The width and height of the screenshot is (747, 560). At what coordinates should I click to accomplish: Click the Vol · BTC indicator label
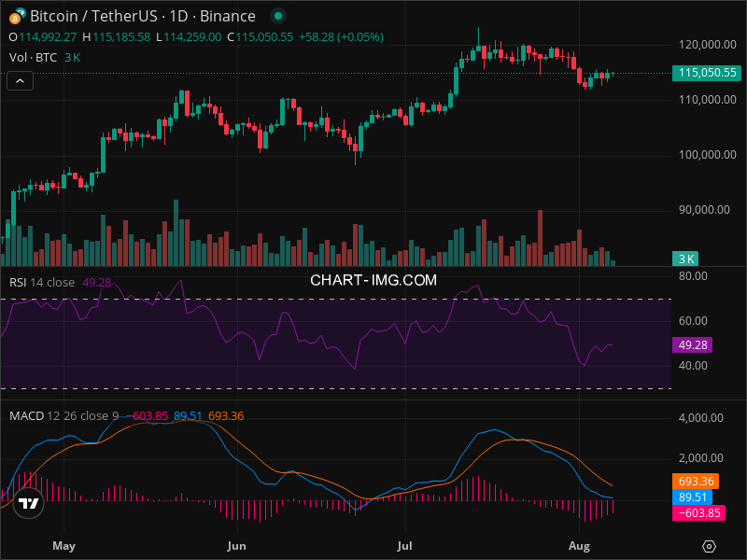(x=33, y=58)
